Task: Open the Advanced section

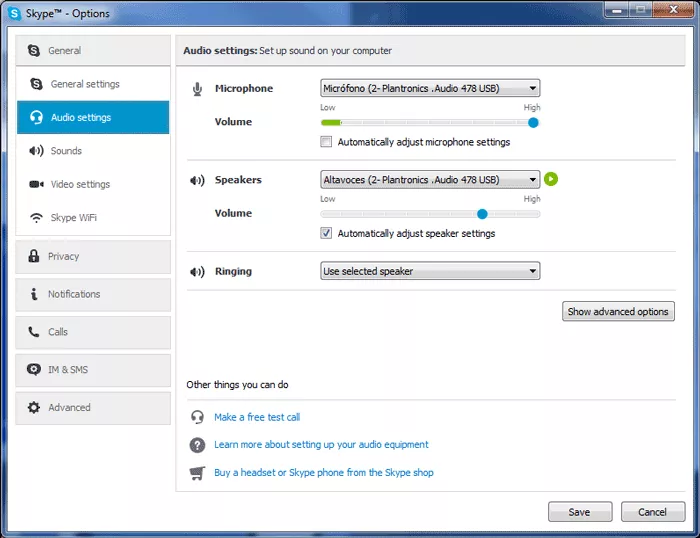Action: (x=93, y=408)
